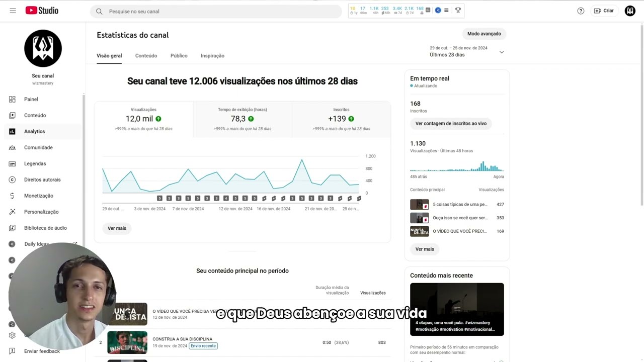
Task: Click the 1.1K 48h stat in toolbar
Action: (x=374, y=10)
